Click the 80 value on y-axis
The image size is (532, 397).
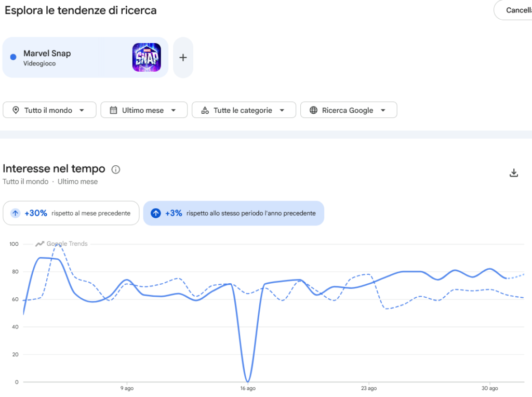coord(15,271)
